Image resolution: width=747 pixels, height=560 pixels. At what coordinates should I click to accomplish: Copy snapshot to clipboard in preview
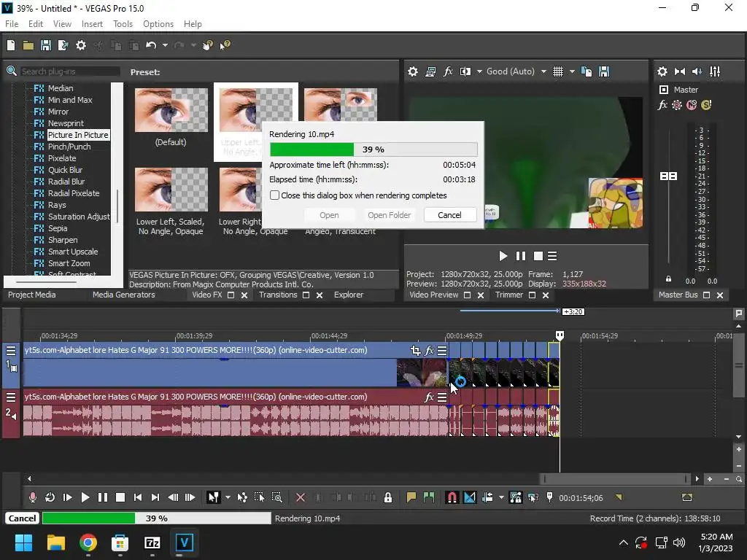click(587, 71)
